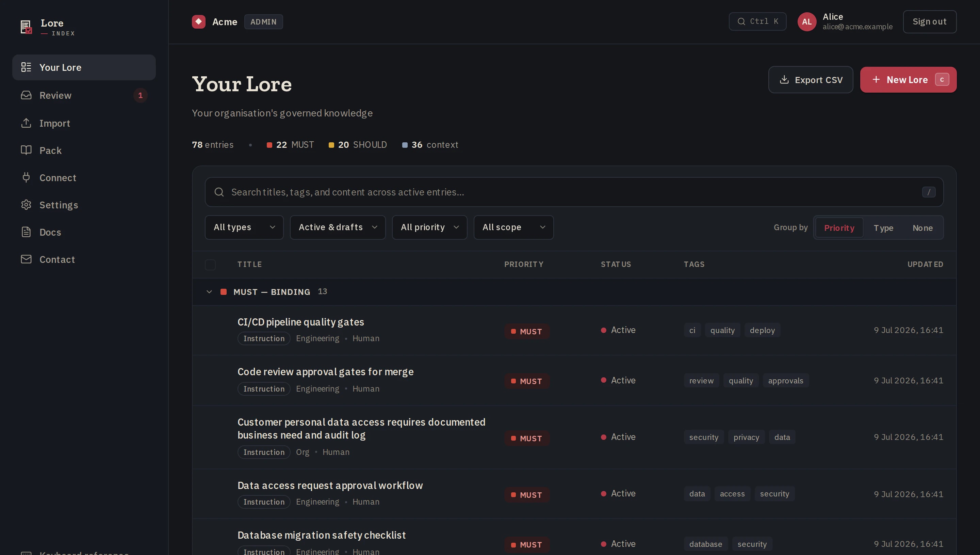Group by Priority
Image resolution: width=980 pixels, height=555 pixels.
click(839, 227)
